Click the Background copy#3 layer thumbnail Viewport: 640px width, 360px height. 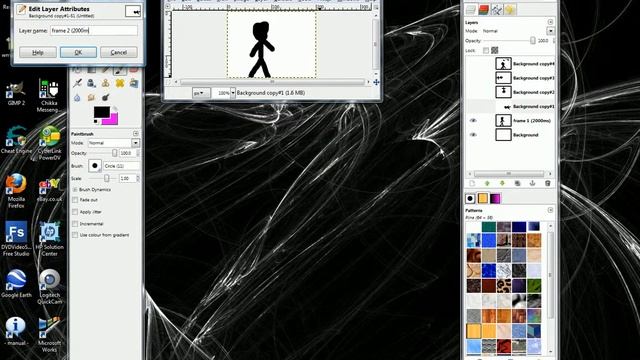503,78
